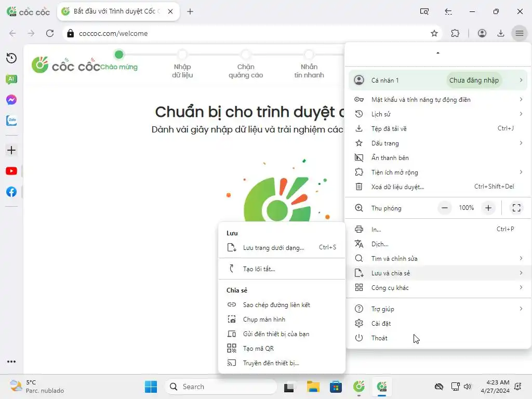This screenshot has width=532, height=399.
Task: Open the Windows Start menu
Action: pyautogui.click(x=151, y=387)
